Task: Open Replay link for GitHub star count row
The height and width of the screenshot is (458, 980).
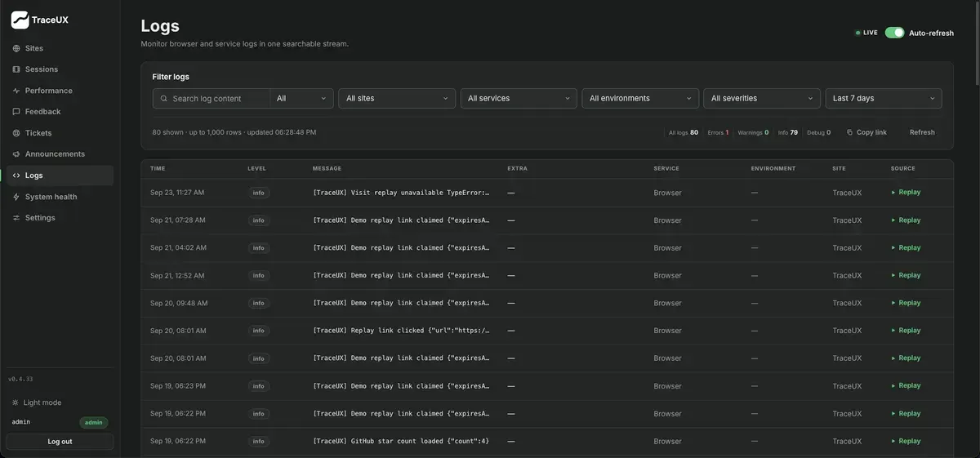Action: coord(906,442)
